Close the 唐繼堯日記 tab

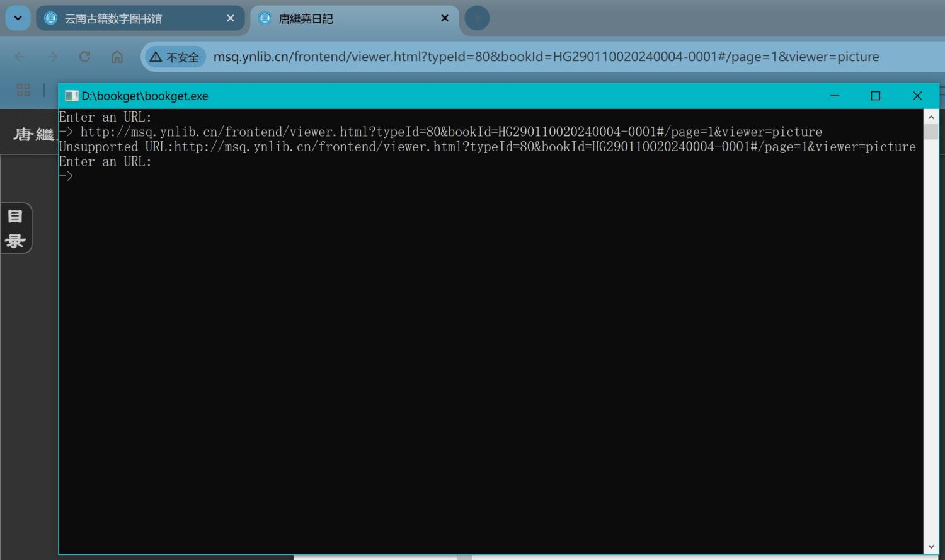point(444,18)
